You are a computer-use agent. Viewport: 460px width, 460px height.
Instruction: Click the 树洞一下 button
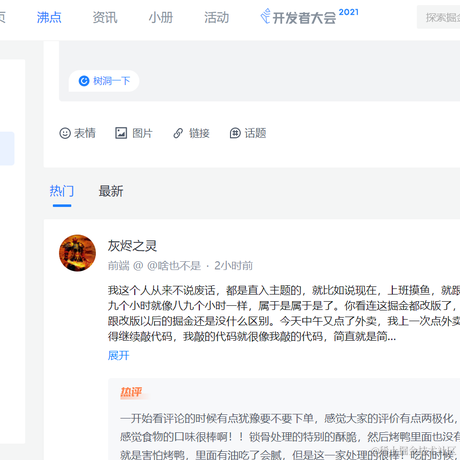point(104,81)
